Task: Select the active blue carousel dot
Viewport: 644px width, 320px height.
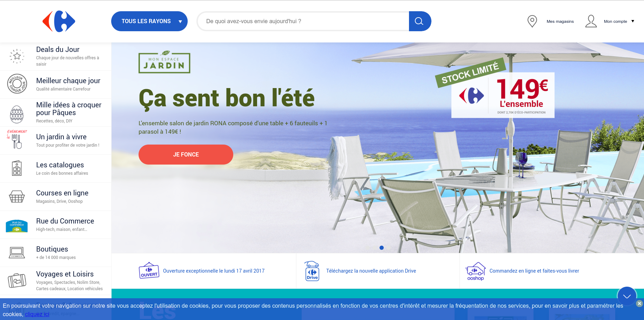Action: point(382,248)
